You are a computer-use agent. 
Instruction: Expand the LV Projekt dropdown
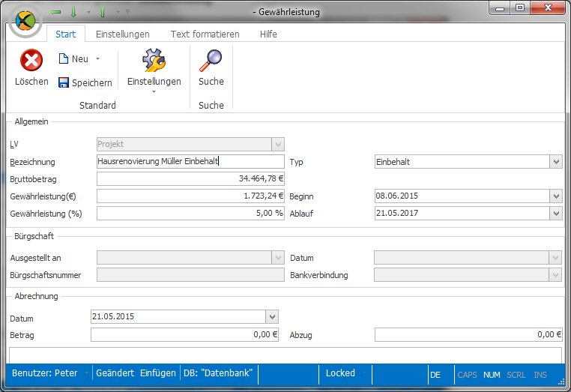pos(278,144)
